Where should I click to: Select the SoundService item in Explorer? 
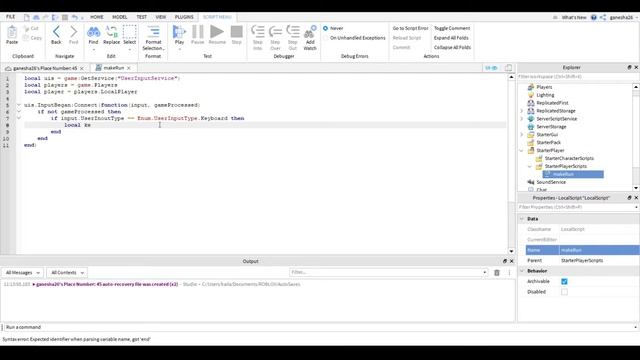pyautogui.click(x=551, y=182)
